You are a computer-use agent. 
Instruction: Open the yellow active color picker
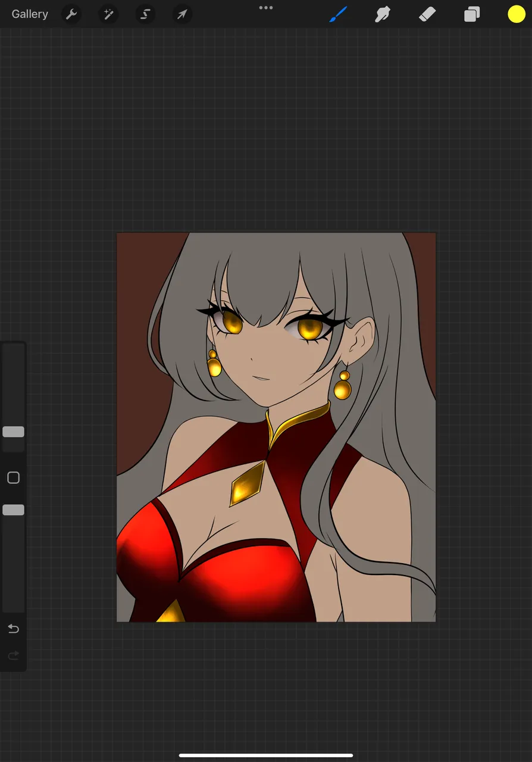(517, 14)
